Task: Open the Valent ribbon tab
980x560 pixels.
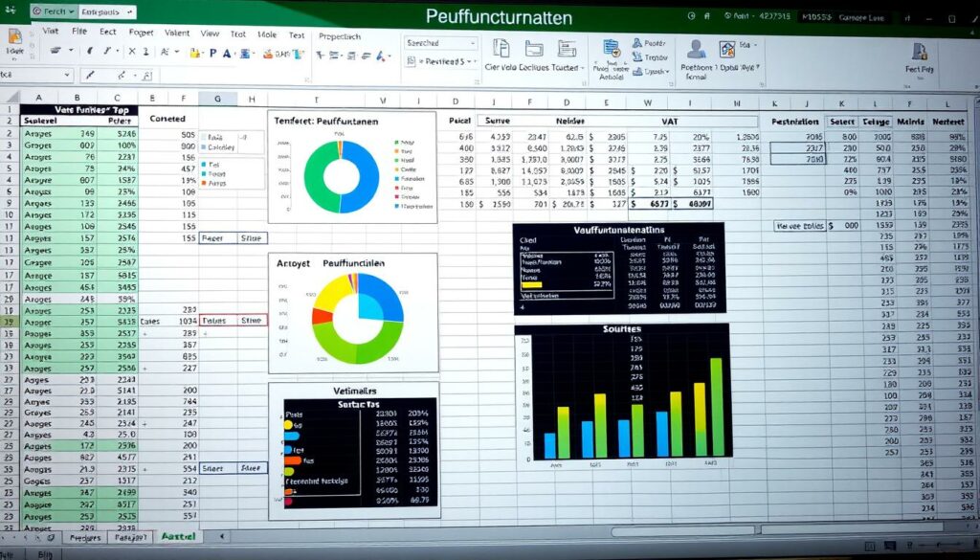Action: pyautogui.click(x=177, y=33)
